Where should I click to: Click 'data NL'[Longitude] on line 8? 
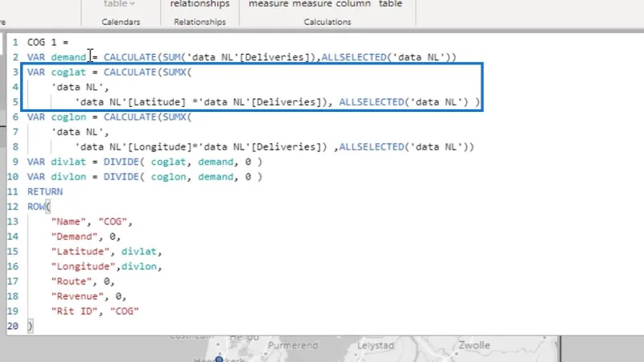134,147
